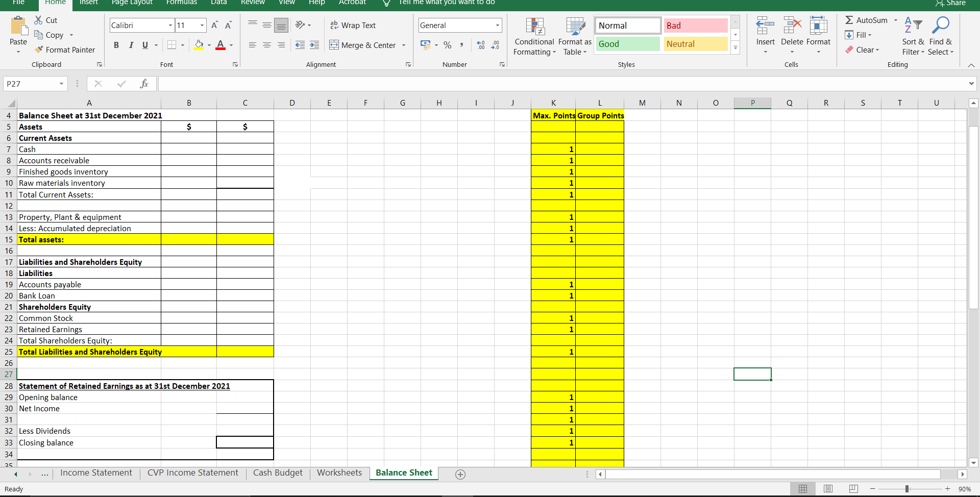Switch to the Worksheets sheet tab
This screenshot has width=980, height=497.
click(x=339, y=473)
